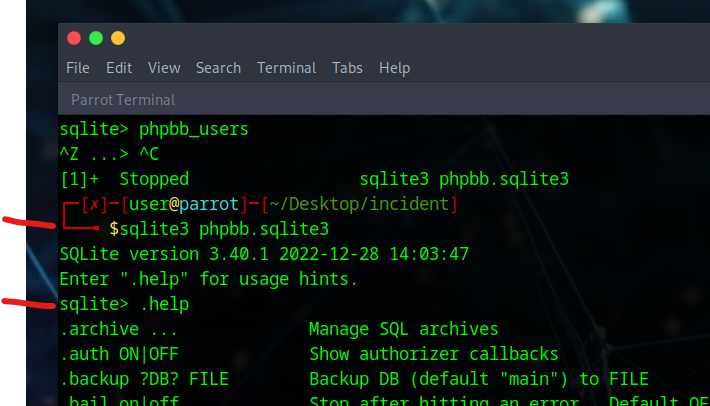
Task: Click the SQLite version 3.40.1 line
Action: click(x=264, y=254)
